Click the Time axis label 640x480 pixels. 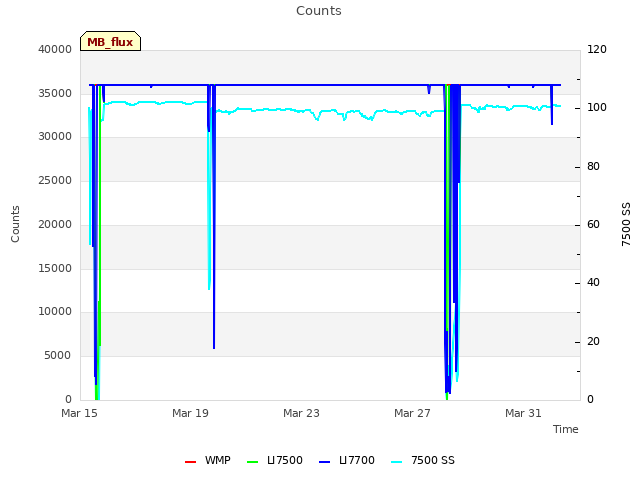[566, 429]
